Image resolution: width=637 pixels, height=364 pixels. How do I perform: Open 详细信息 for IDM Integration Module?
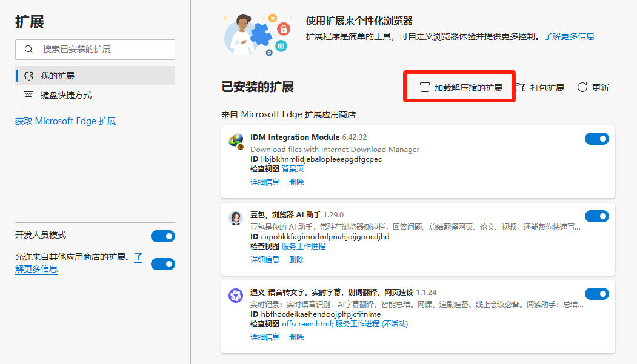coord(265,182)
